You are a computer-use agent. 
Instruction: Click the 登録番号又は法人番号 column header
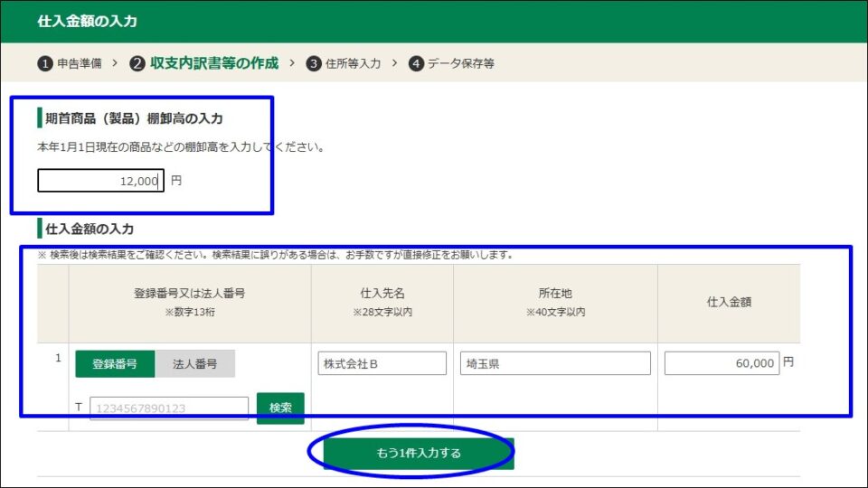(190, 294)
